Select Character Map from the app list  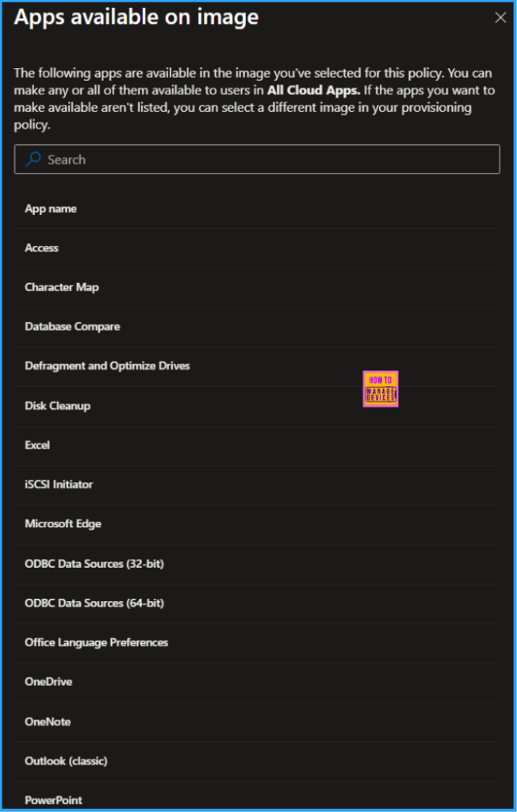tap(62, 287)
